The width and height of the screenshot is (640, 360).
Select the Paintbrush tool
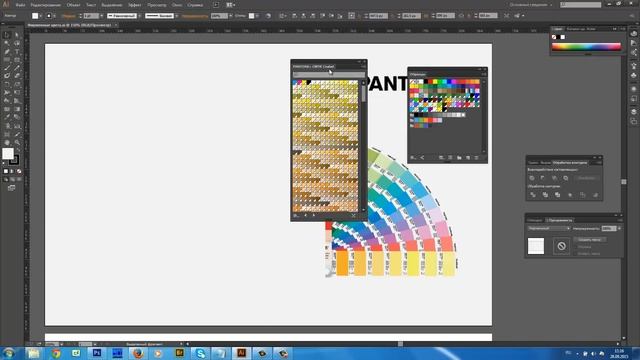[7, 68]
